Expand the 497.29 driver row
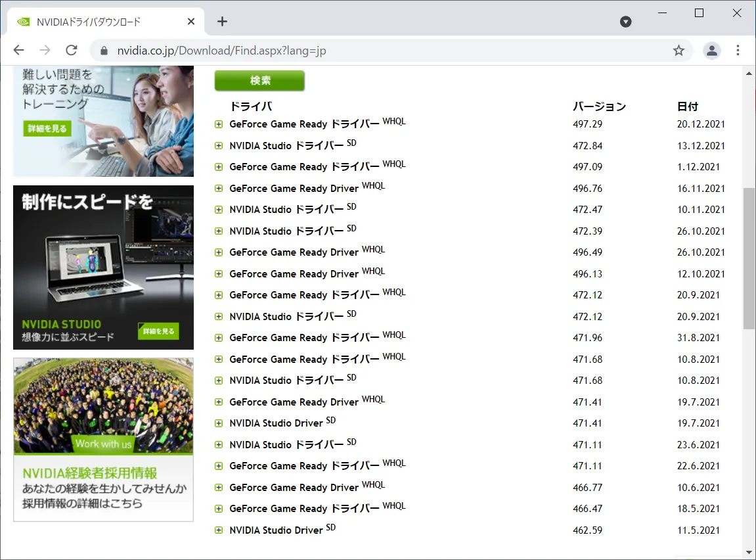756x560 pixels. [219, 124]
